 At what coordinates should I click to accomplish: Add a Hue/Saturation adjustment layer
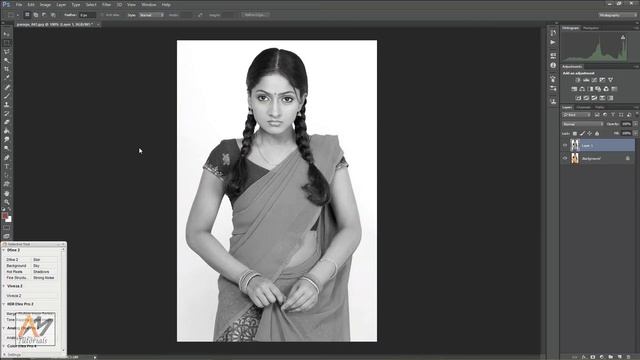click(x=574, y=89)
